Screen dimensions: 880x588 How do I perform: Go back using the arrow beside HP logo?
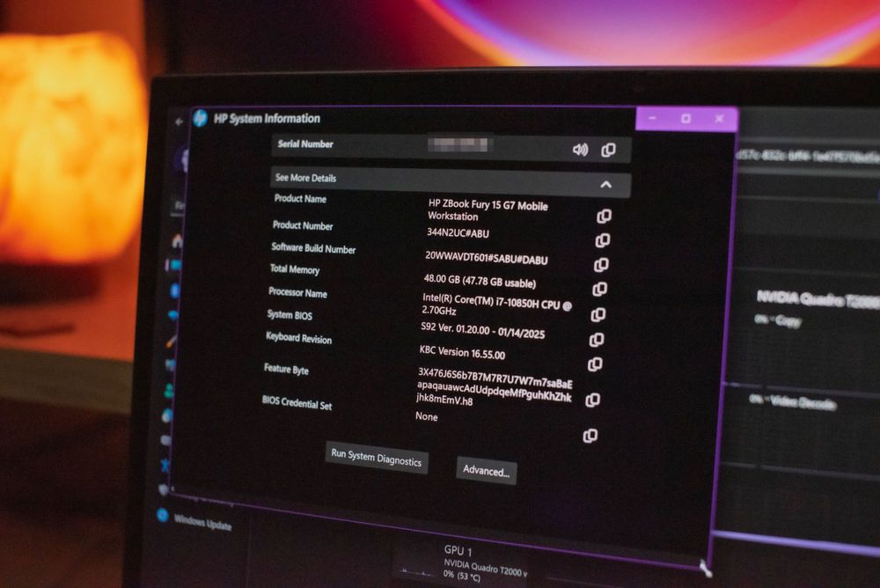179,121
